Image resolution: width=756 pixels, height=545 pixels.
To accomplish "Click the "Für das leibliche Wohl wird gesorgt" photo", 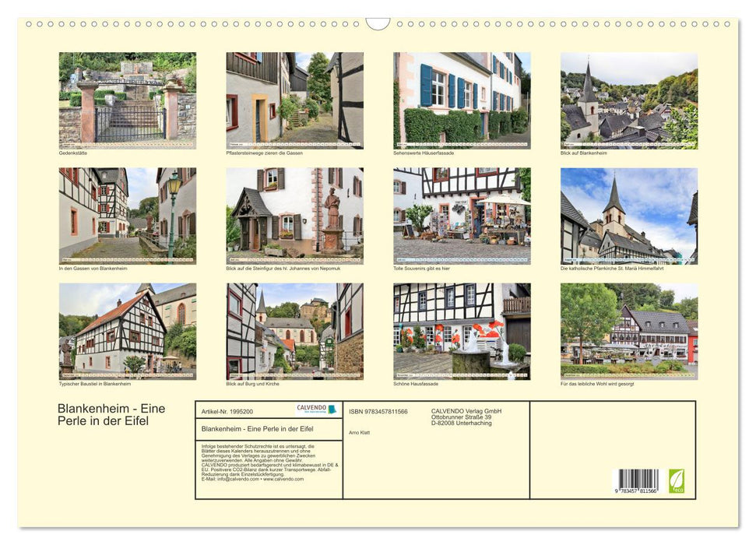I will (x=628, y=330).
